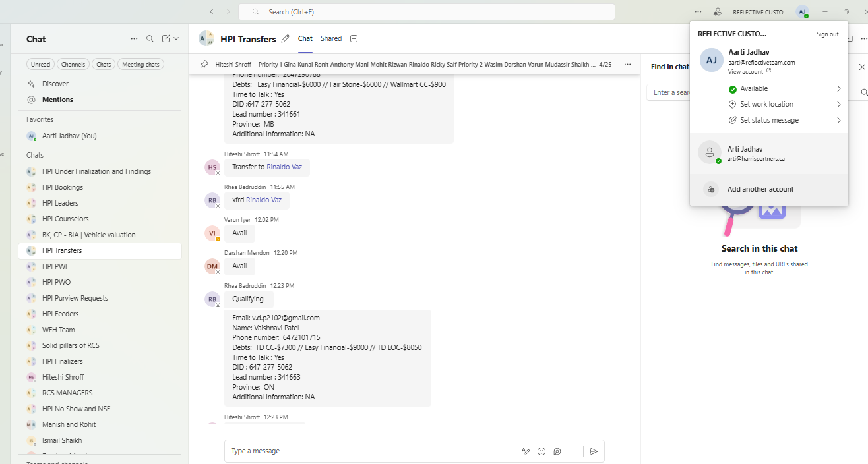Click the magnifier icon in Chat header
Screen dimensions: 868x464
pyautogui.click(x=150, y=39)
